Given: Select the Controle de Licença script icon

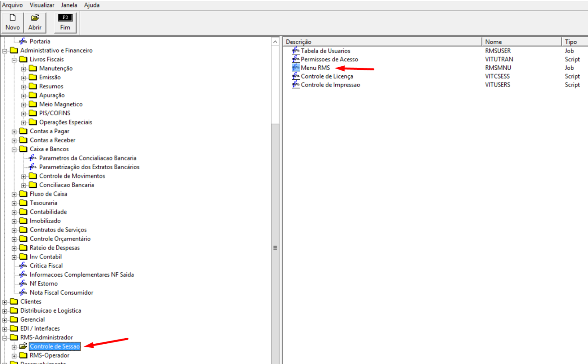Looking at the screenshot, I should pos(296,76).
